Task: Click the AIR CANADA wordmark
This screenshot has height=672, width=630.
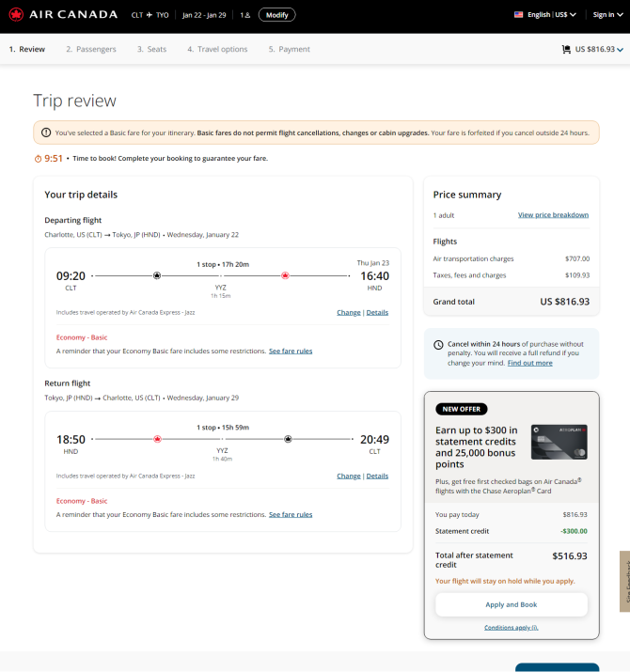Action: 73,15
